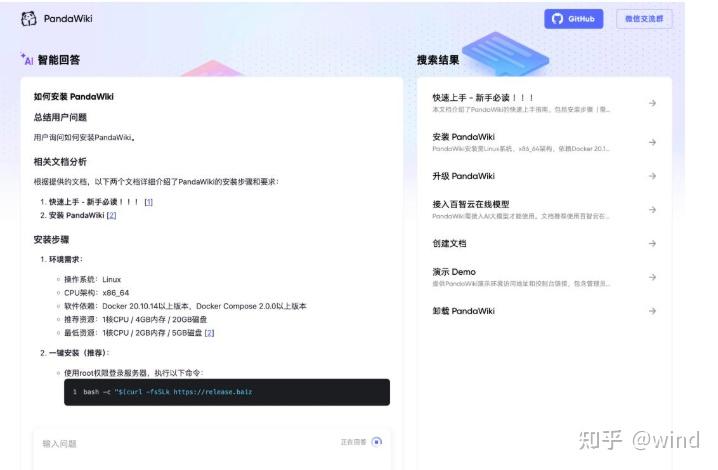Click the PandaWiki title text in header
The height and width of the screenshot is (470, 718).
tap(68, 19)
